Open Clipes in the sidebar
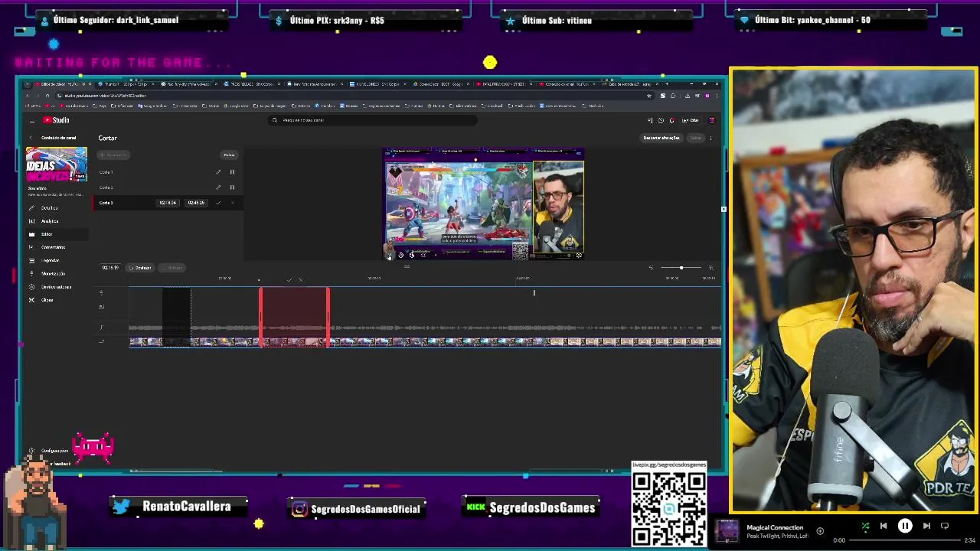This screenshot has width=980, height=551. (x=47, y=300)
